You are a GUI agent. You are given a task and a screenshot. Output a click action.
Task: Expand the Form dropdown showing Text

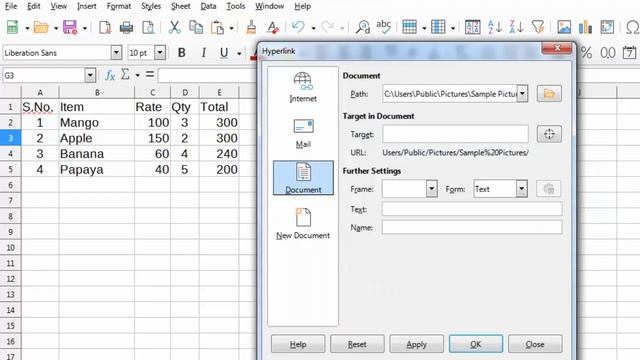tap(522, 189)
